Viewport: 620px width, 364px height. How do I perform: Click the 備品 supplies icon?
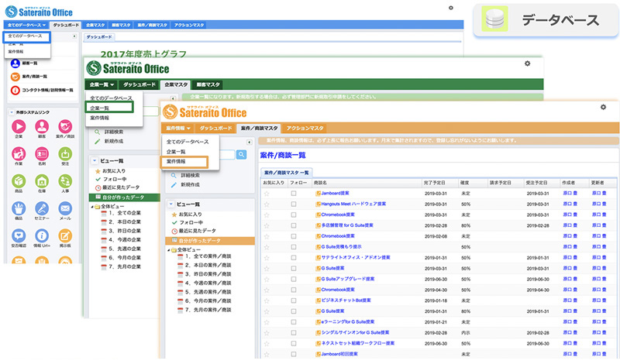coord(19,208)
